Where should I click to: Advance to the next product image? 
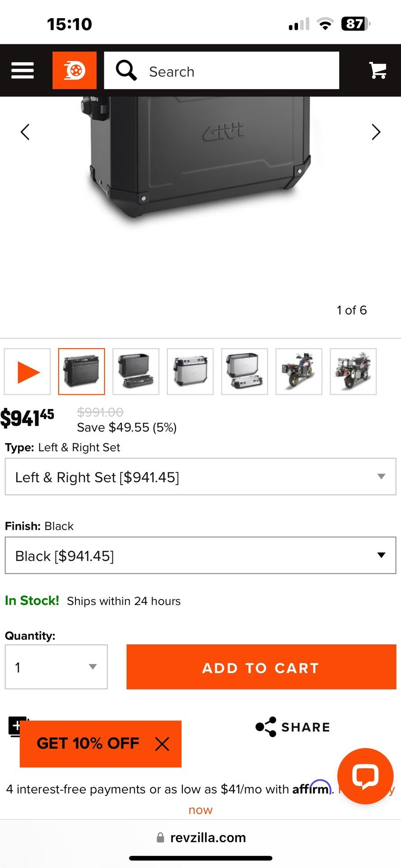coord(376,132)
